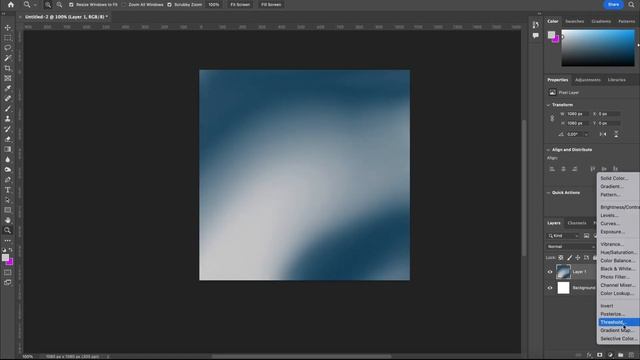The image size is (640, 360).
Task: Switch to the Swatches tab
Action: (574, 21)
